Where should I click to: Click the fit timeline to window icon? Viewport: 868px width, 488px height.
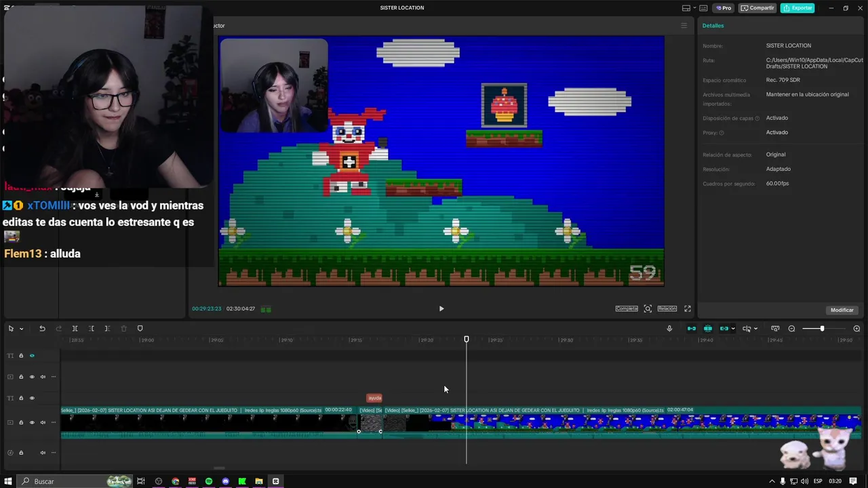[x=775, y=329]
